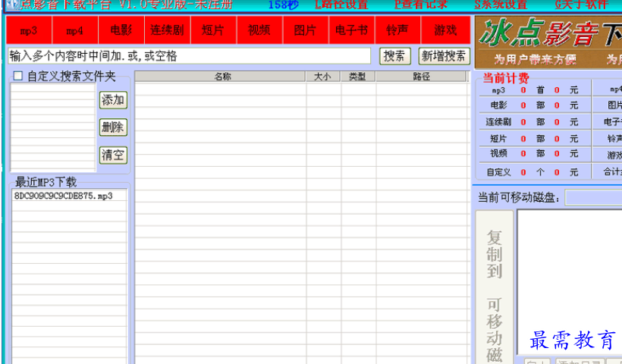Select 8DC909C9C9CDE875.mp3 in recent downloads

click(64, 196)
